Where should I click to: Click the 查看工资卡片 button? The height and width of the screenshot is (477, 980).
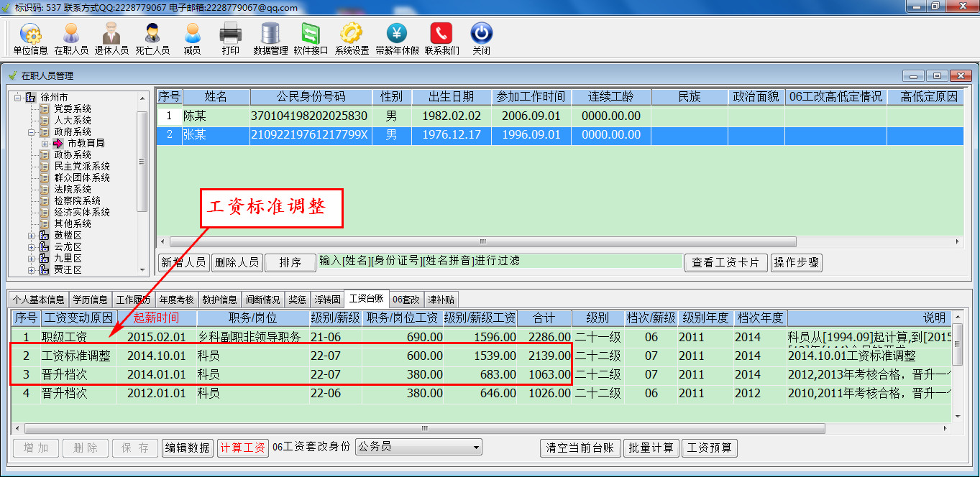725,263
